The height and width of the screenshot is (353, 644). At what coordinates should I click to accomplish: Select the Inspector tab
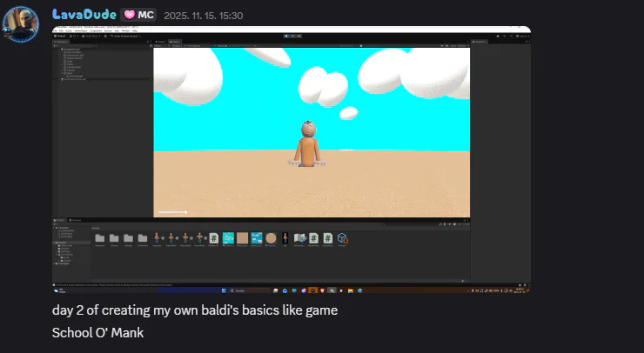click(x=480, y=42)
